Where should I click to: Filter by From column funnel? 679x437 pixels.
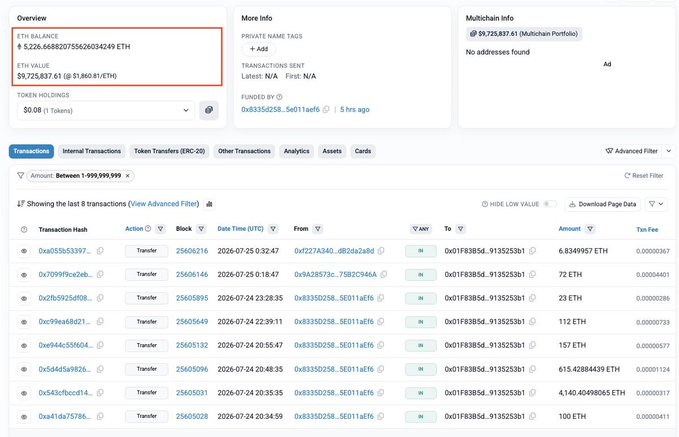click(318, 229)
